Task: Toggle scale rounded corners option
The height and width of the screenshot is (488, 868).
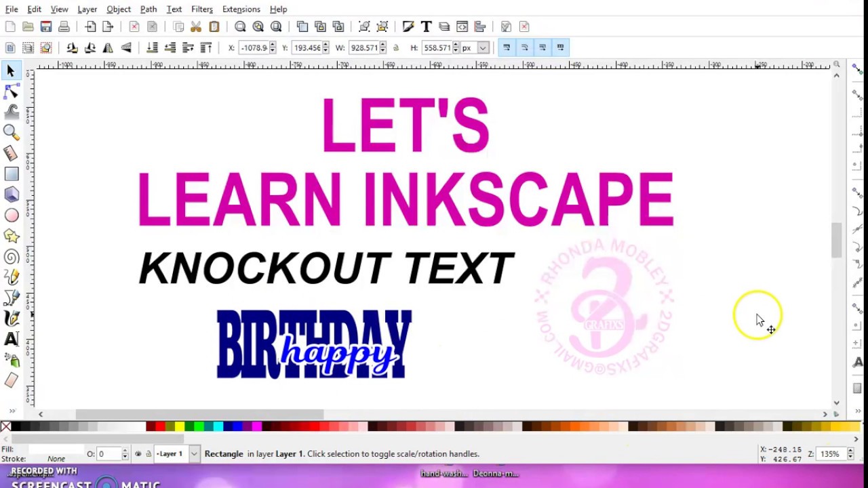Action: coord(524,47)
